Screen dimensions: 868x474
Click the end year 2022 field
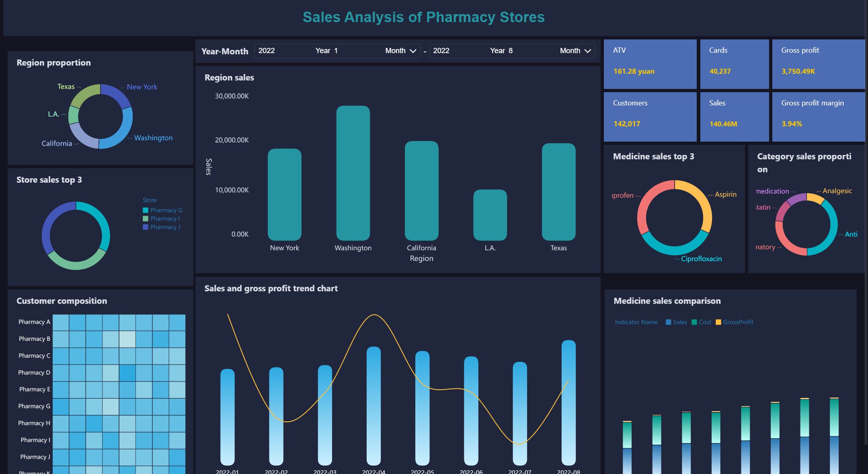441,51
